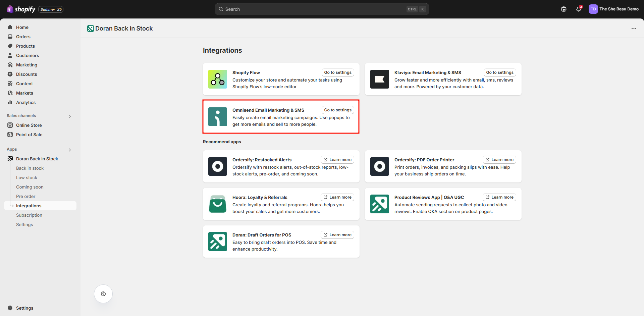Click the Marketing target icon
The image size is (644, 316).
pos(10,65)
